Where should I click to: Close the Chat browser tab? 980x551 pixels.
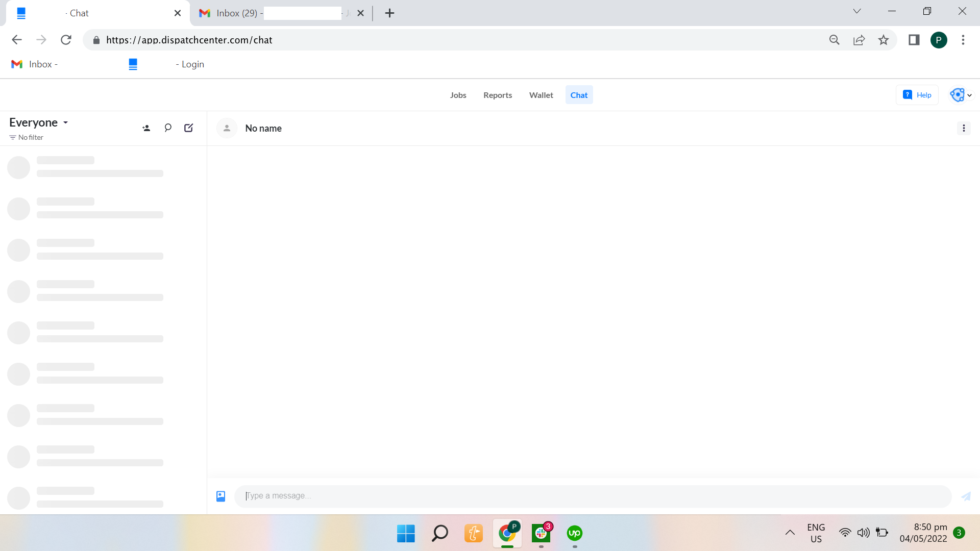pos(178,13)
